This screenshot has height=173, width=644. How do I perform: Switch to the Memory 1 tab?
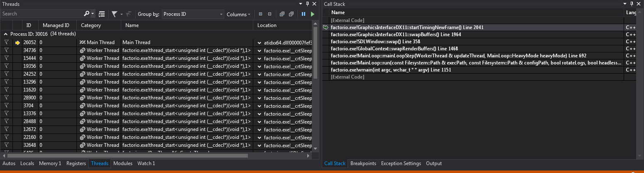pos(50,163)
